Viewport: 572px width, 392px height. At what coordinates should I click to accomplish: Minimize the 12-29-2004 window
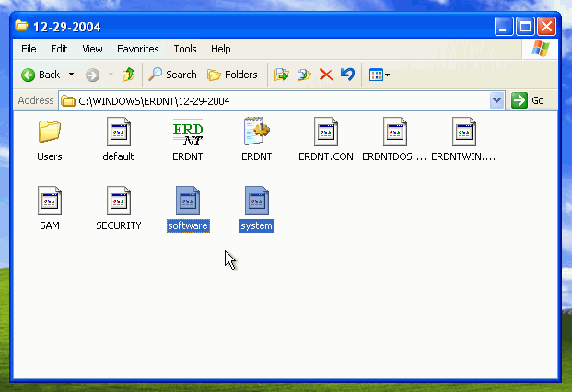coord(504,27)
